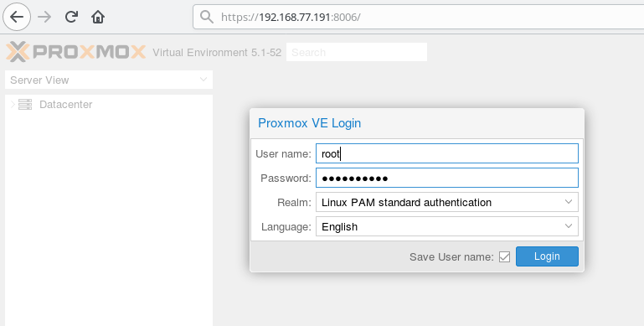Select the Datacenter server rack icon
This screenshot has height=326, width=644.
click(x=25, y=105)
